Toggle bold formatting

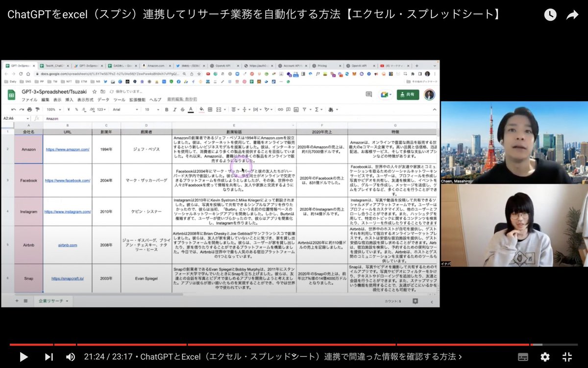(167, 109)
